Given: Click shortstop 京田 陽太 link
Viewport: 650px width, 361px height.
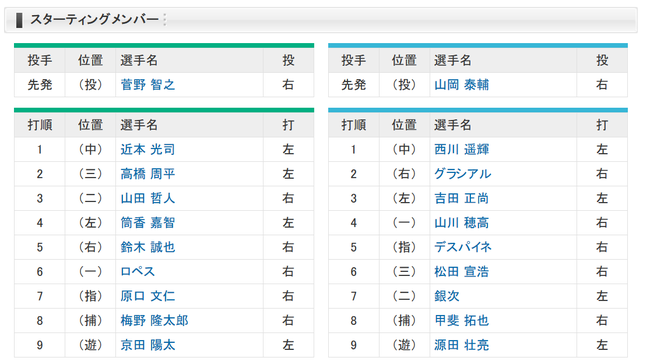Looking at the screenshot, I should (x=148, y=345).
